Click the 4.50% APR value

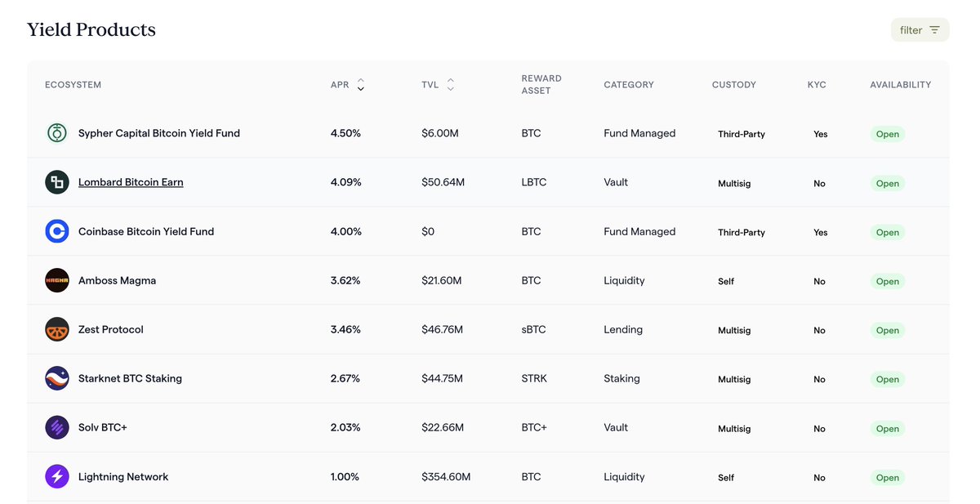[345, 133]
